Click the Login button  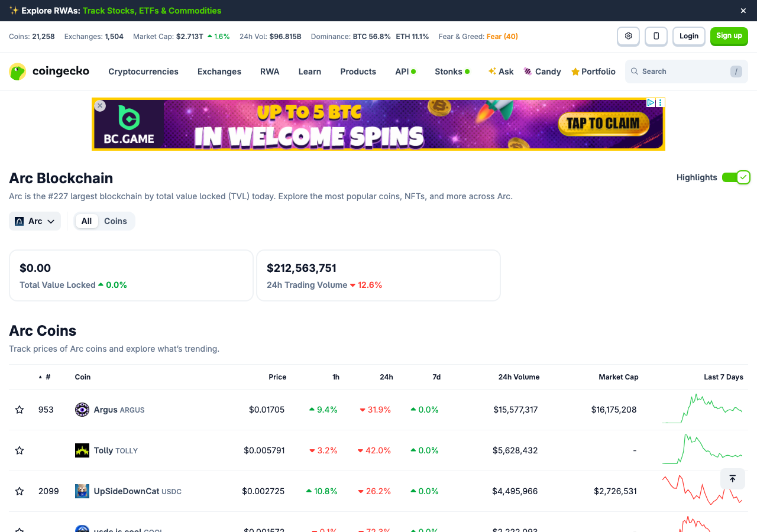[x=689, y=36]
